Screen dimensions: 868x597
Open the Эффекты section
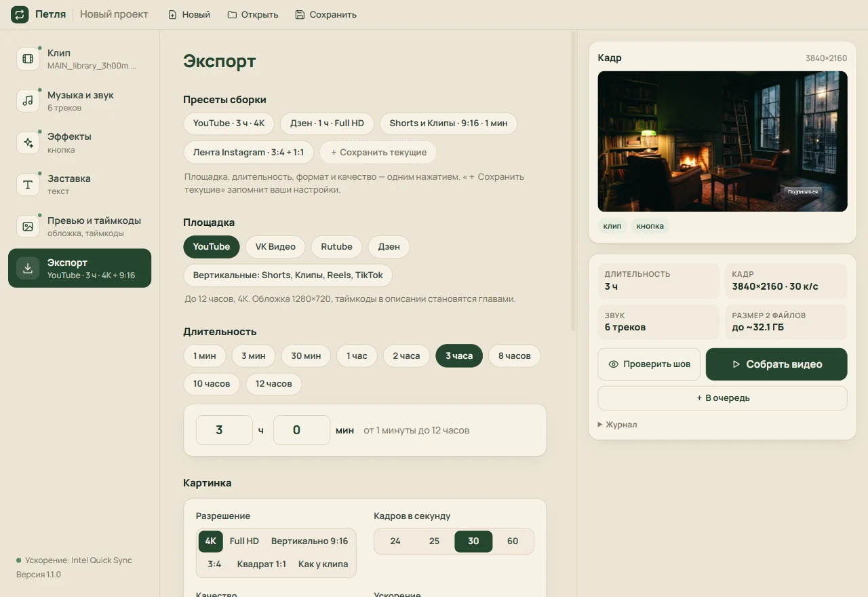pyautogui.click(x=80, y=142)
